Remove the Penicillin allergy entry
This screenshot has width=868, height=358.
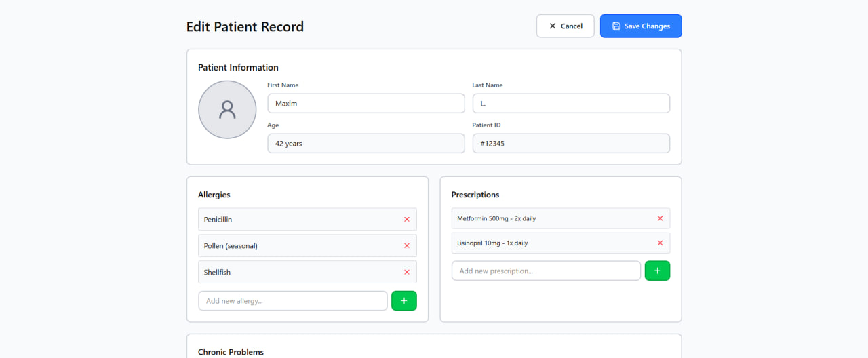coord(407,220)
